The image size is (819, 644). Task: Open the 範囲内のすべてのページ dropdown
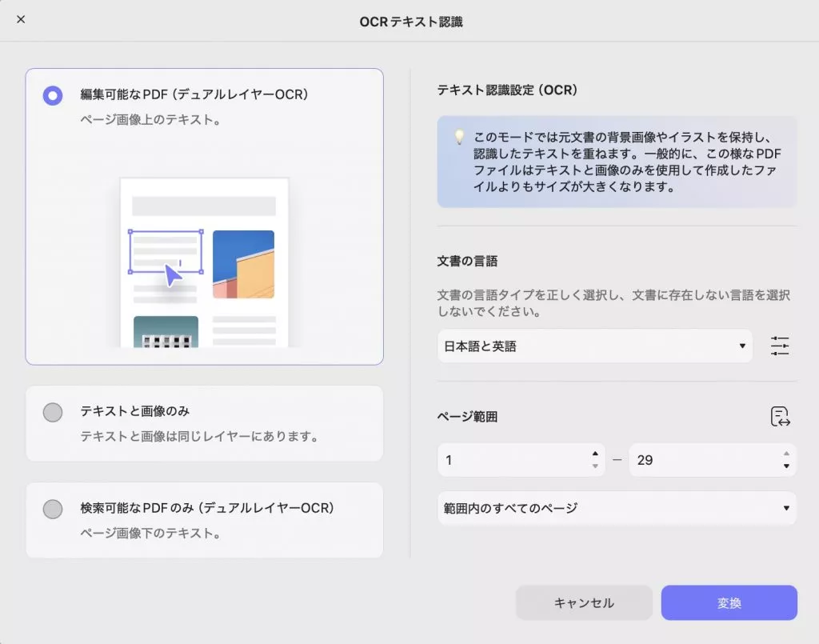(616, 508)
